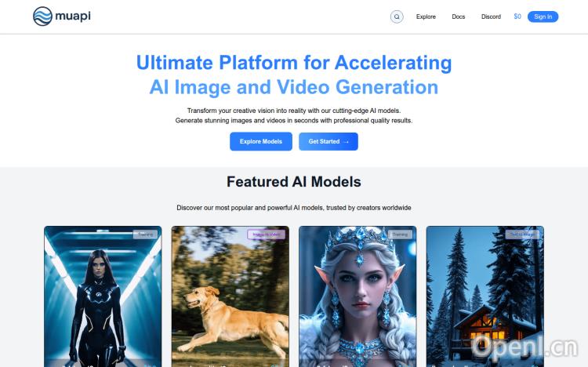Click the Get Started button
Viewport: 588px width, 367px height.
328,141
